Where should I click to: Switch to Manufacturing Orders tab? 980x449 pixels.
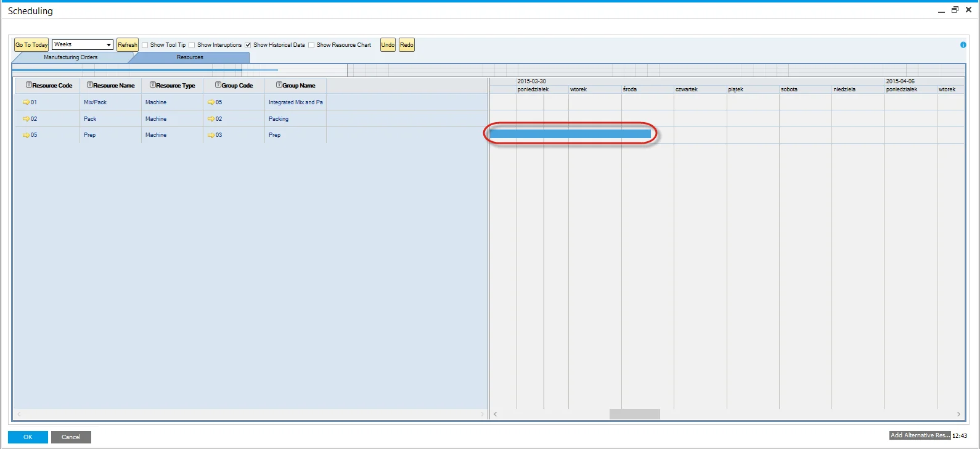(x=70, y=57)
